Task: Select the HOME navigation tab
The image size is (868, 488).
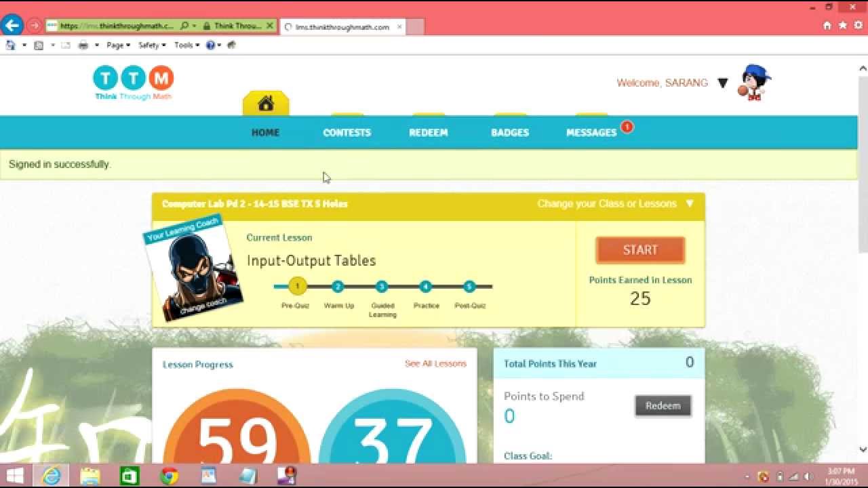Action: [265, 133]
